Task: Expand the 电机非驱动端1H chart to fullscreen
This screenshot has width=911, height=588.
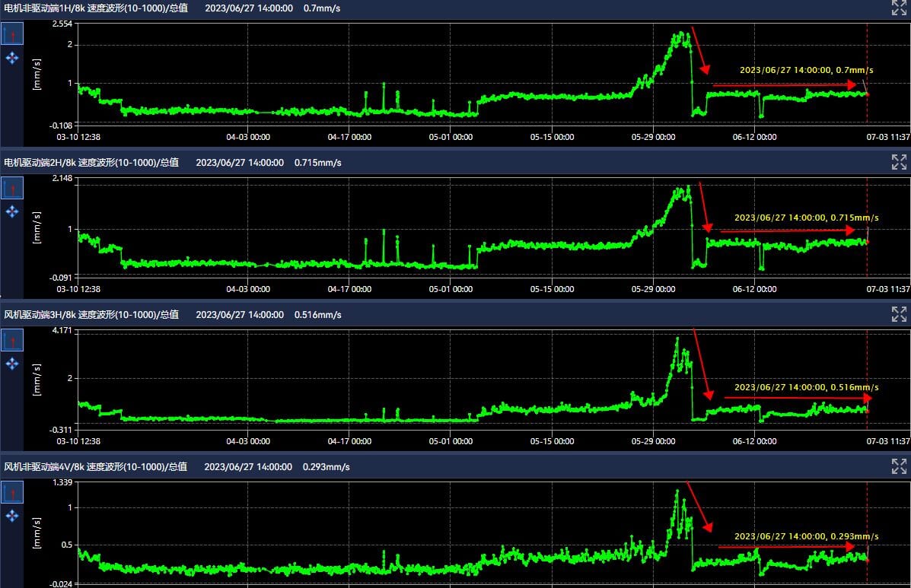Action: [899, 8]
